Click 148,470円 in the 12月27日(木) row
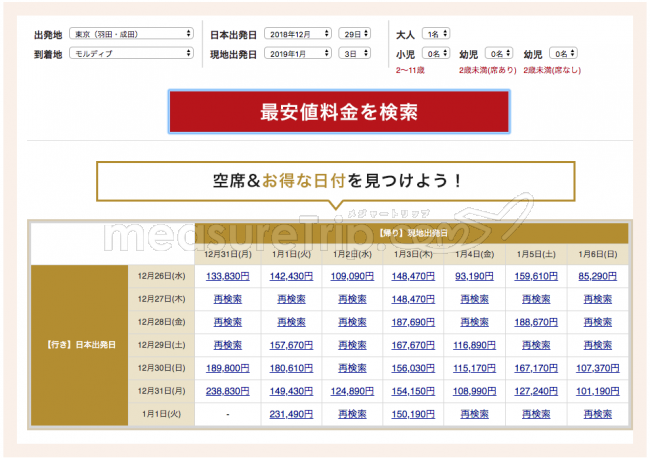The height and width of the screenshot is (458, 650). click(413, 299)
